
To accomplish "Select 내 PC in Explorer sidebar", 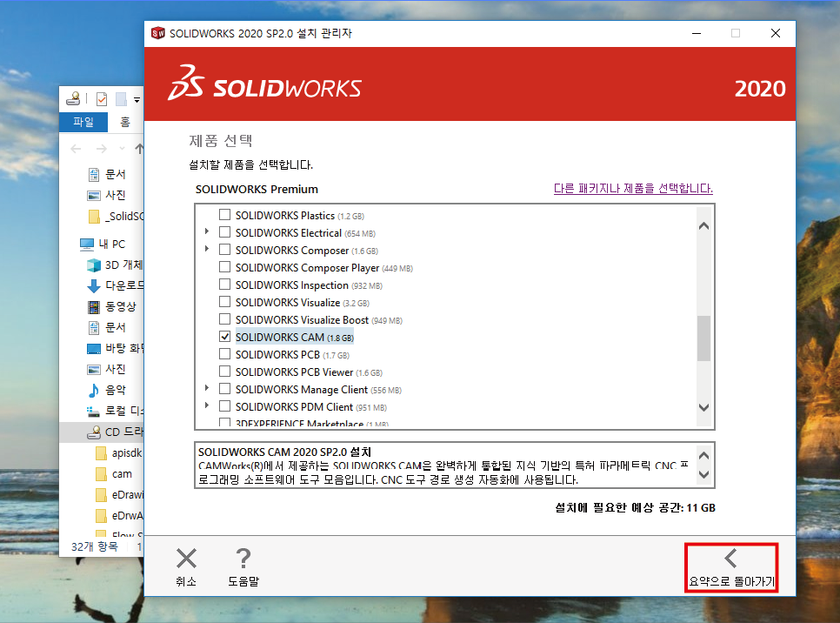I will tap(103, 244).
